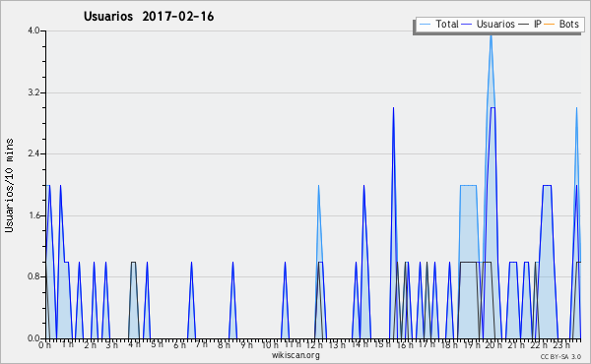
Task: Click the dark blue Usuarios legend line
Action: (467, 25)
